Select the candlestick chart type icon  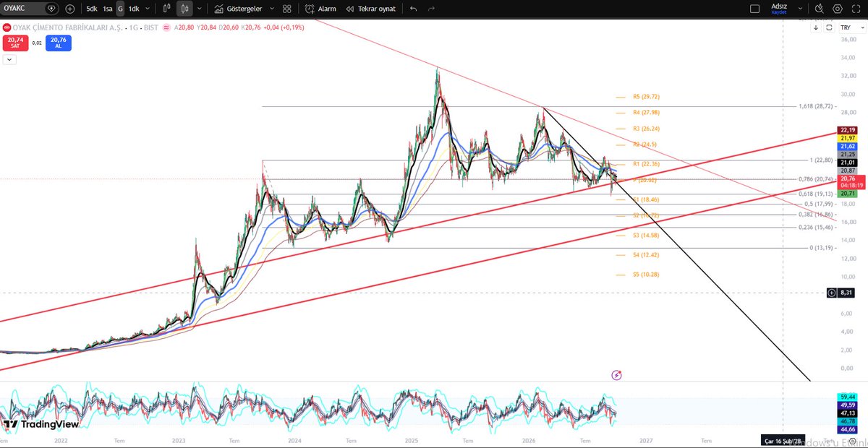coord(184,9)
